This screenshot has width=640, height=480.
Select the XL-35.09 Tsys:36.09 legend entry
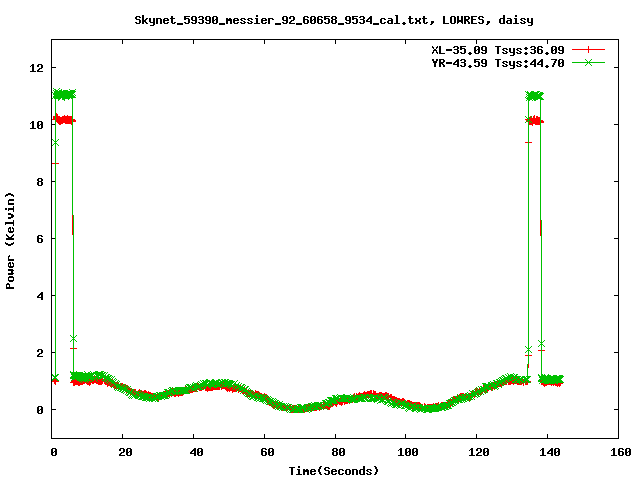498,50
